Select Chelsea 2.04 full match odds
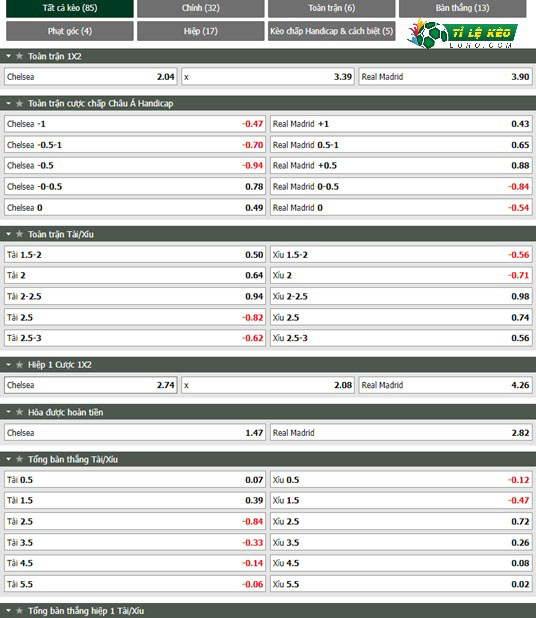Screen dimensions: 536x618 (x=91, y=77)
